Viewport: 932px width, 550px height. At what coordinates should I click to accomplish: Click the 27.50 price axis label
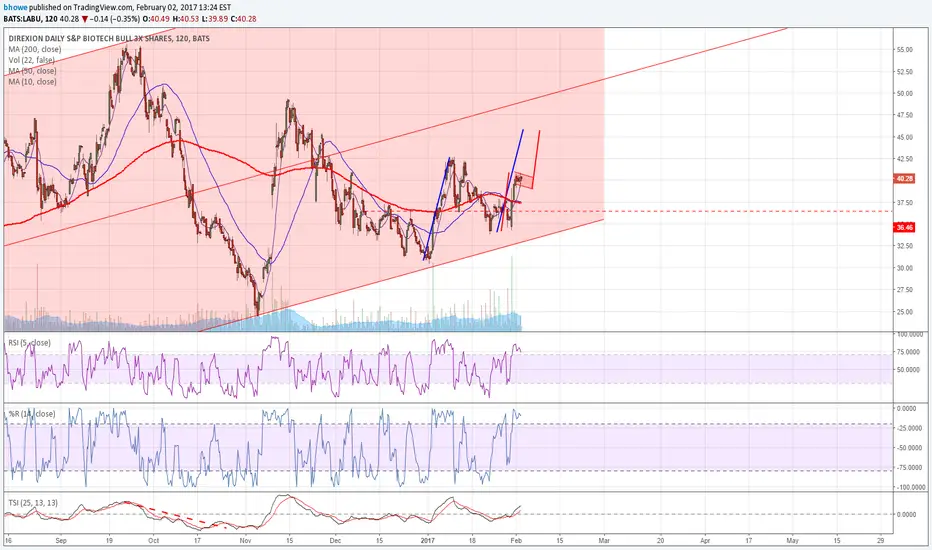[905, 290]
